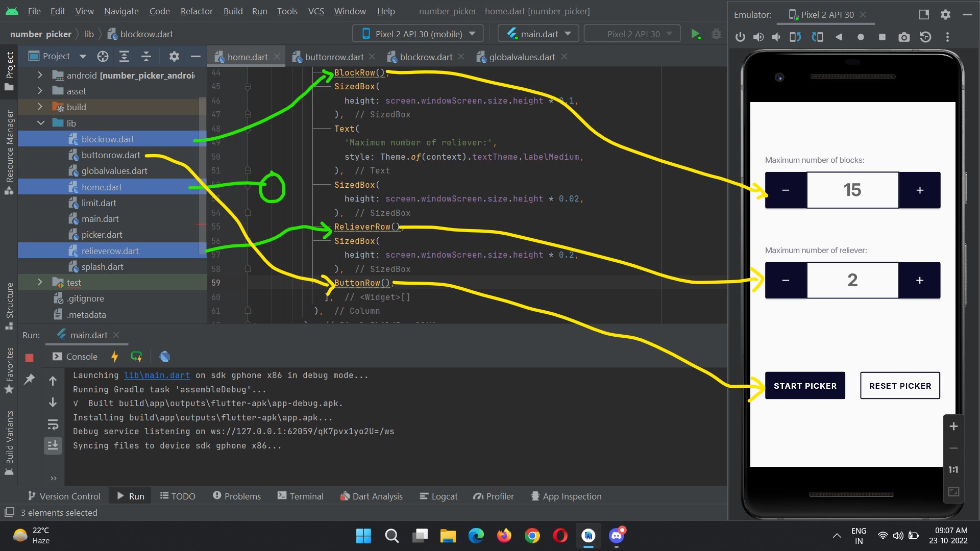Click the Flutter Hot Restart icon
The image size is (980, 551).
136,357
